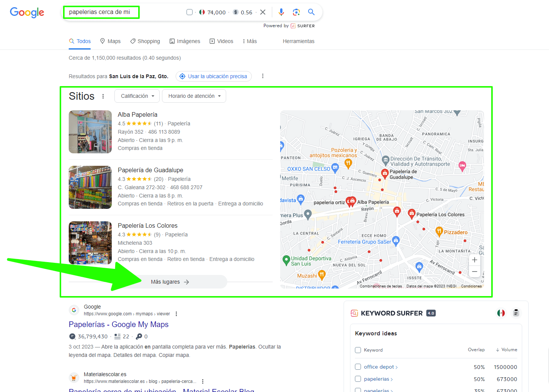This screenshot has height=392, width=549.
Task: Clear the search box with X
Action: tap(263, 12)
